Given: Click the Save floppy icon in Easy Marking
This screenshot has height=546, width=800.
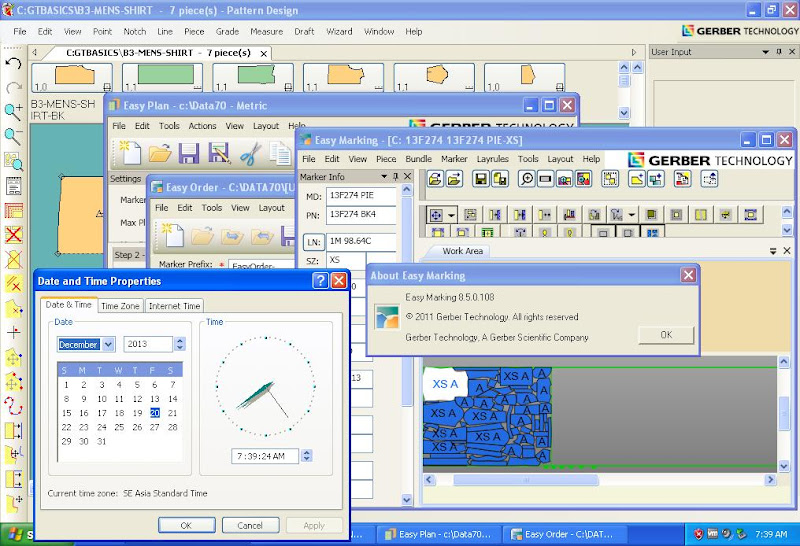Looking at the screenshot, I should pos(481,179).
